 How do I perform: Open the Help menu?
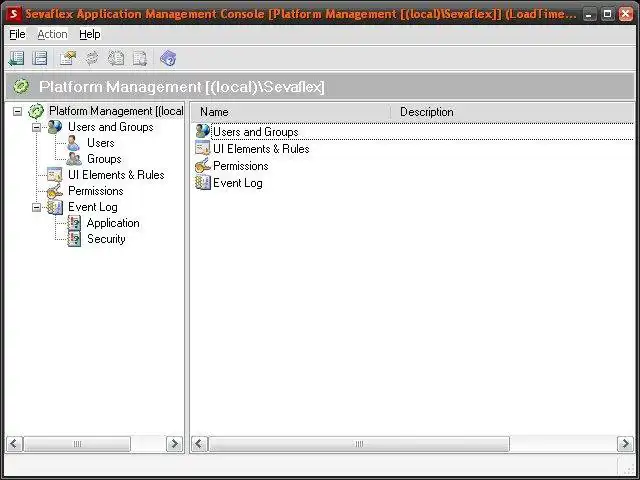click(90, 34)
